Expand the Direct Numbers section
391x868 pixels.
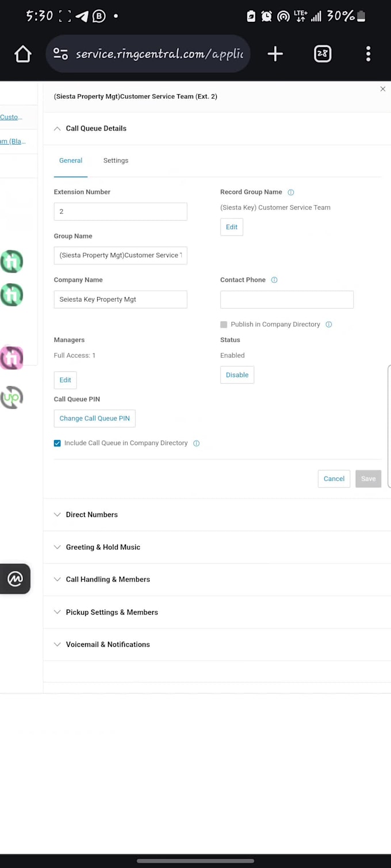tap(217, 515)
